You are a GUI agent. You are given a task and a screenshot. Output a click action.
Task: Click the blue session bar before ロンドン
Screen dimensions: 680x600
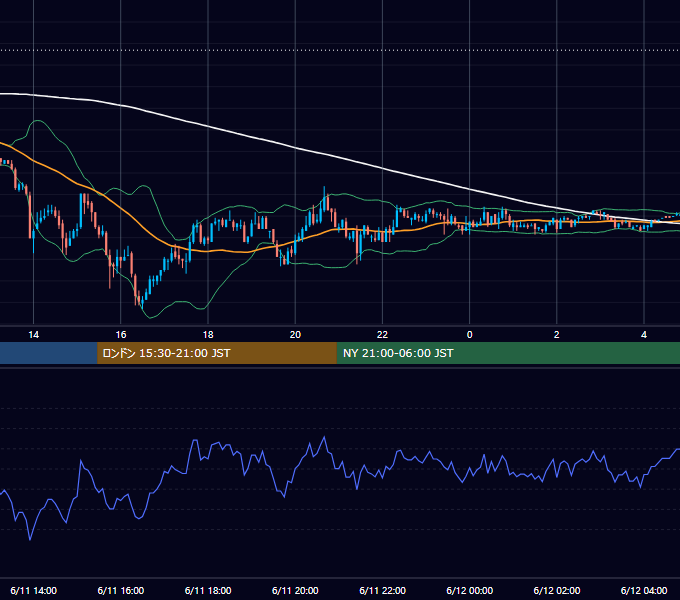[49, 353]
